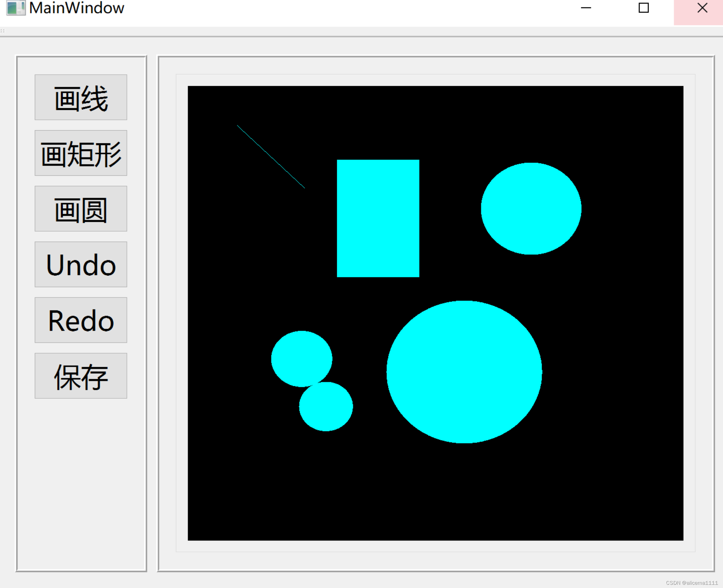723x588 pixels.
Task: Click the cyan rectangle on the canvas
Action: point(378,218)
